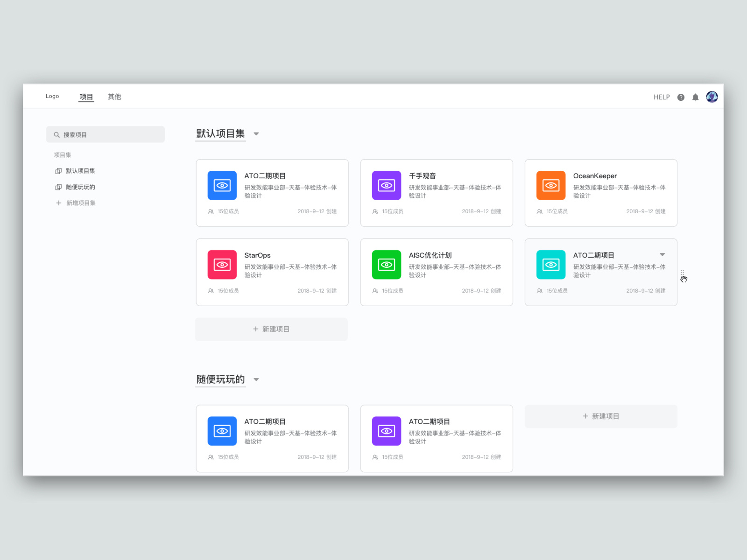
Task: Click the search magnifier icon in sidebar
Action: 56,134
